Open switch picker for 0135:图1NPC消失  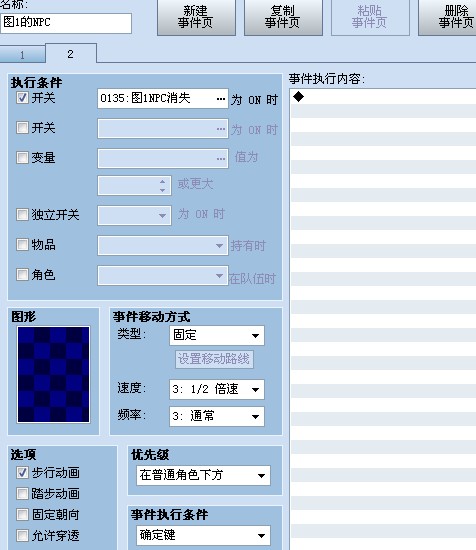[221, 99]
